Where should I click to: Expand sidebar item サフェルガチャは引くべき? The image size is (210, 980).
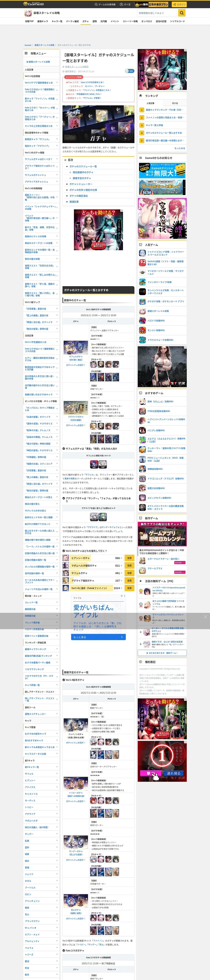click(41, 159)
